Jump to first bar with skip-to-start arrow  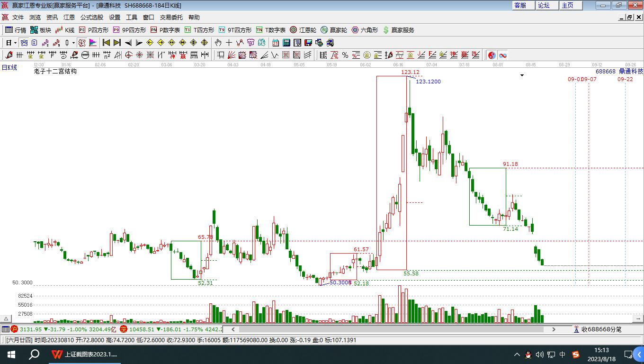[106, 43]
